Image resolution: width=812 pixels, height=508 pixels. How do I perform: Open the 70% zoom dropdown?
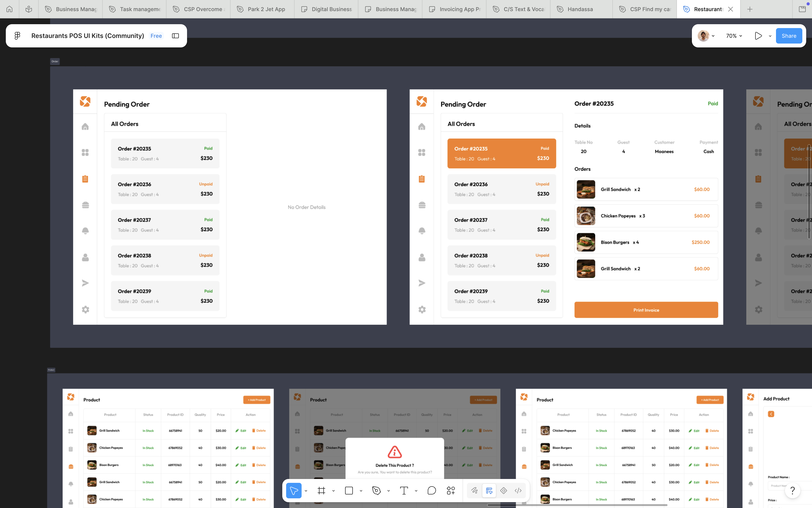coord(734,36)
